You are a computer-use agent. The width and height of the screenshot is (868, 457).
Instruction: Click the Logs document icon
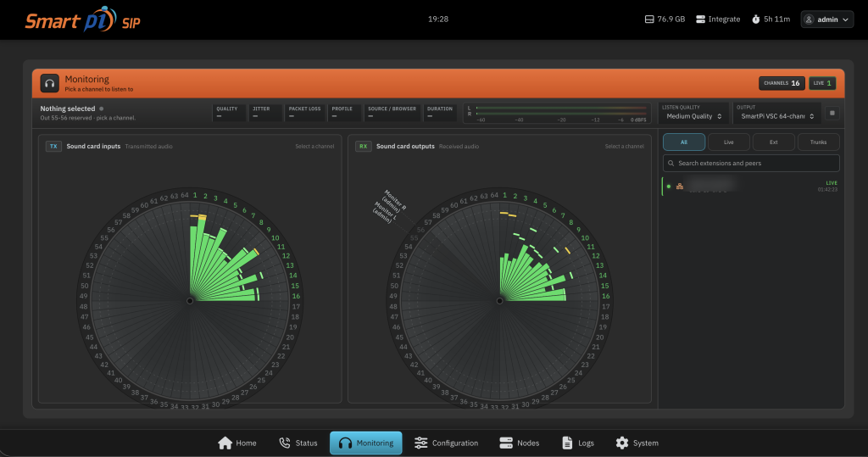click(x=567, y=443)
